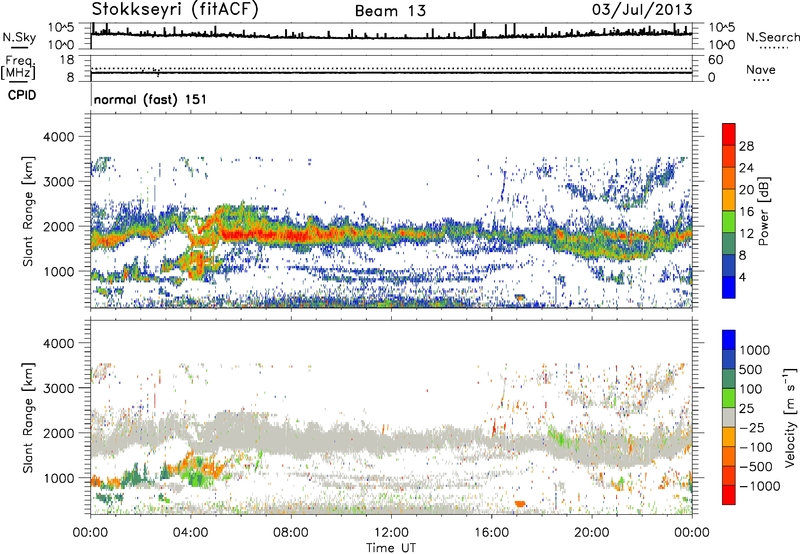The width and height of the screenshot is (800, 554).
Task: Click the -1000 tick on Velocity colorbar
Action: coord(760,486)
